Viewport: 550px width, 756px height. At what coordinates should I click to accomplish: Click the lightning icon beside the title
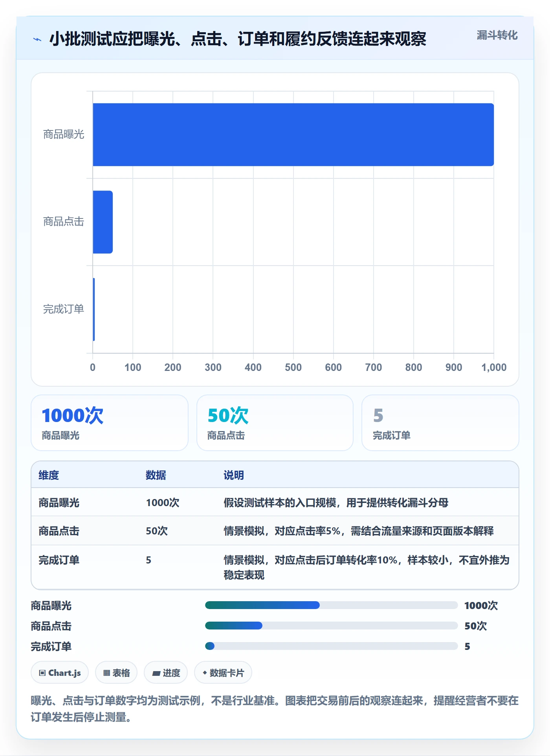click(37, 39)
